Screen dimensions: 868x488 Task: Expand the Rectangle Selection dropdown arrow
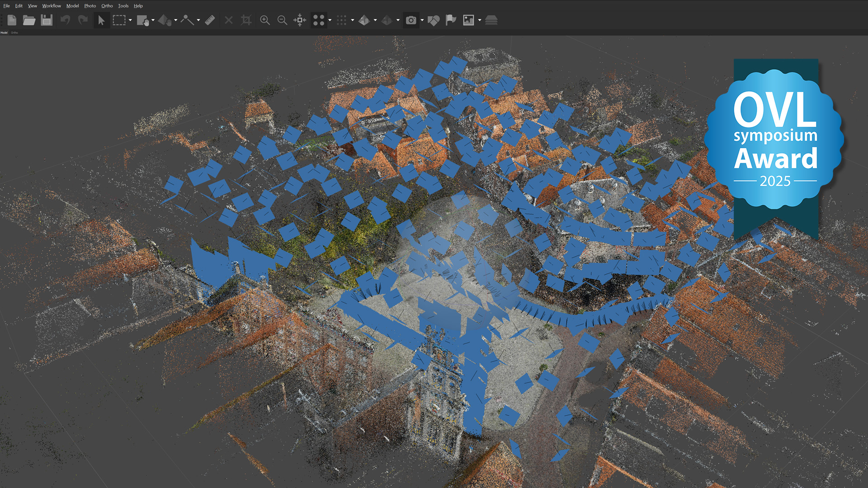(130, 20)
